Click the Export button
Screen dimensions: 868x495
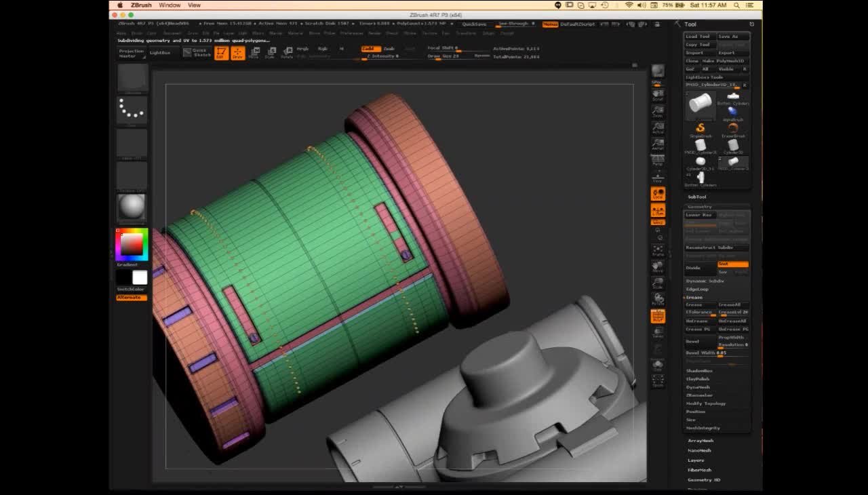tap(732, 53)
